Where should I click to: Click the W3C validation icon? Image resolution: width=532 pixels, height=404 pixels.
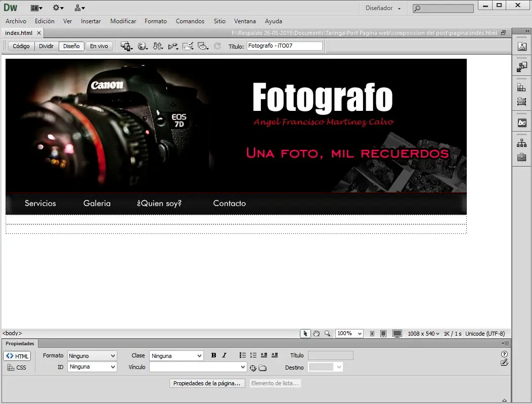tap(173, 46)
